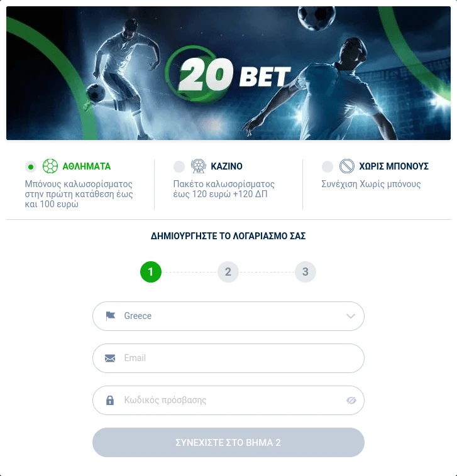The width and height of the screenshot is (457, 476).
Task: Click the envelope icon in the Email field
Action: pos(110,358)
